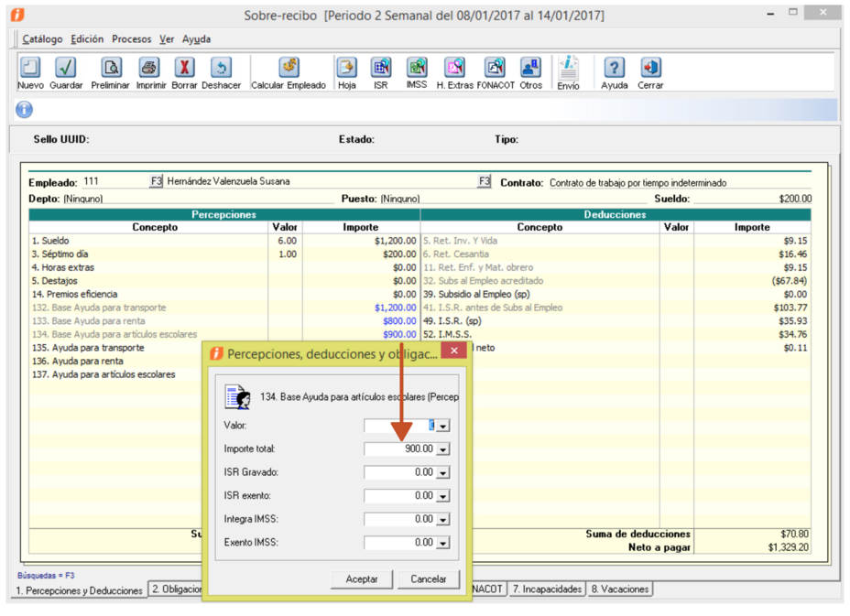Screen dimensions: 850x616
Task: Switch to the 8. Vacaciones tab
Action: click(x=619, y=589)
